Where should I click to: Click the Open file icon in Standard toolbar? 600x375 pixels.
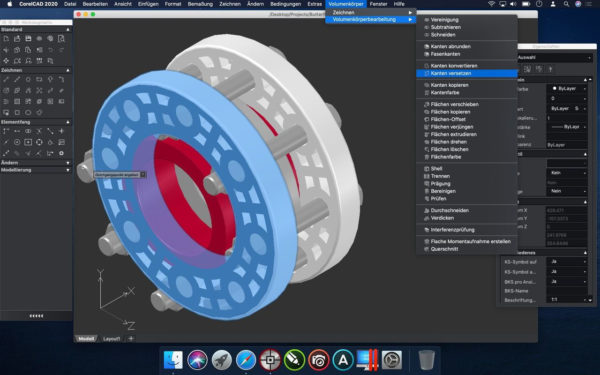(x=17, y=39)
